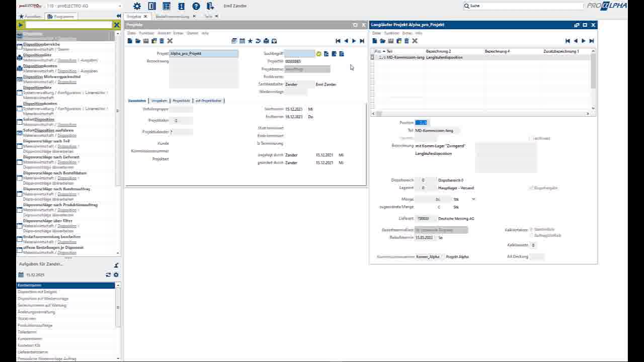Click the top Suche search box
Screen dimensions: 644x362
[x=523, y=6]
